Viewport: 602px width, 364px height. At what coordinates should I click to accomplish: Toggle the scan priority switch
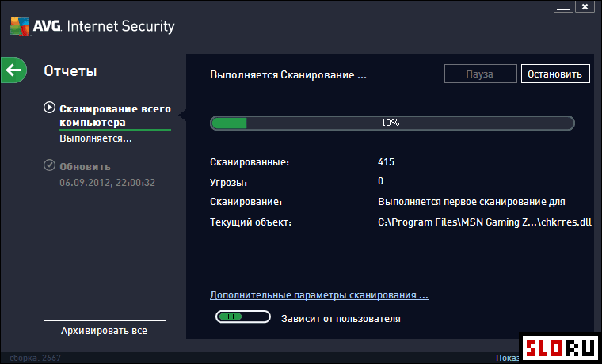[243, 317]
